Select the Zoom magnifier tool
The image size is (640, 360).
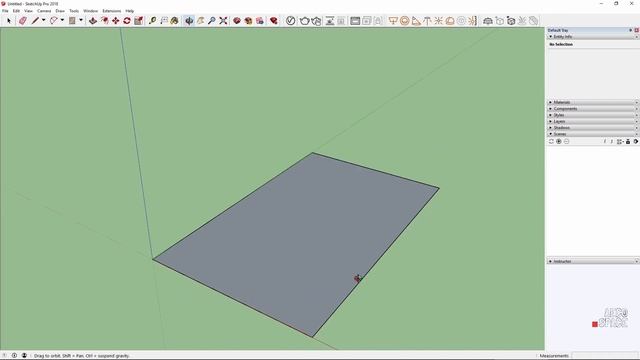click(211, 20)
